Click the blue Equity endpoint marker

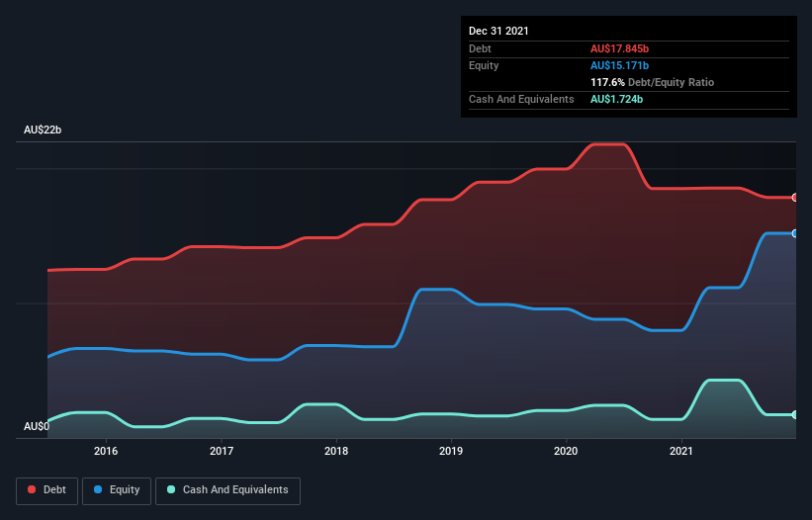click(795, 234)
